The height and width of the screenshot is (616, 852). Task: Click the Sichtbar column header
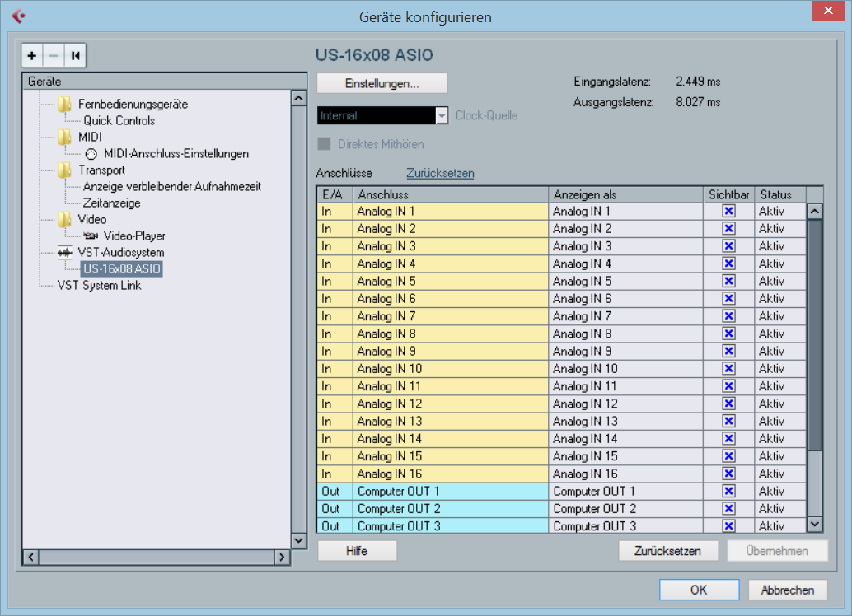pyautogui.click(x=729, y=194)
